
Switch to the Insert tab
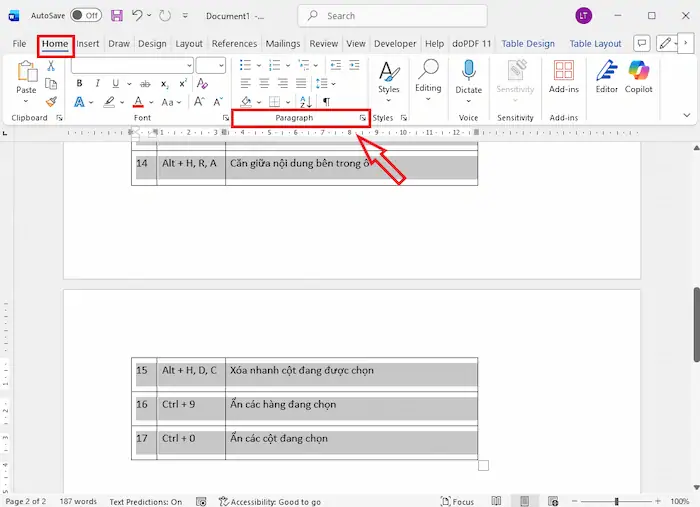tap(88, 44)
